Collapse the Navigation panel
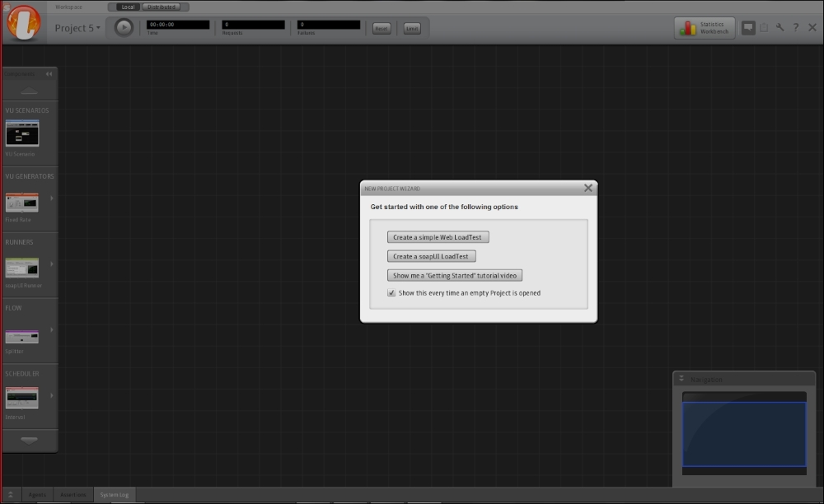 (681, 379)
